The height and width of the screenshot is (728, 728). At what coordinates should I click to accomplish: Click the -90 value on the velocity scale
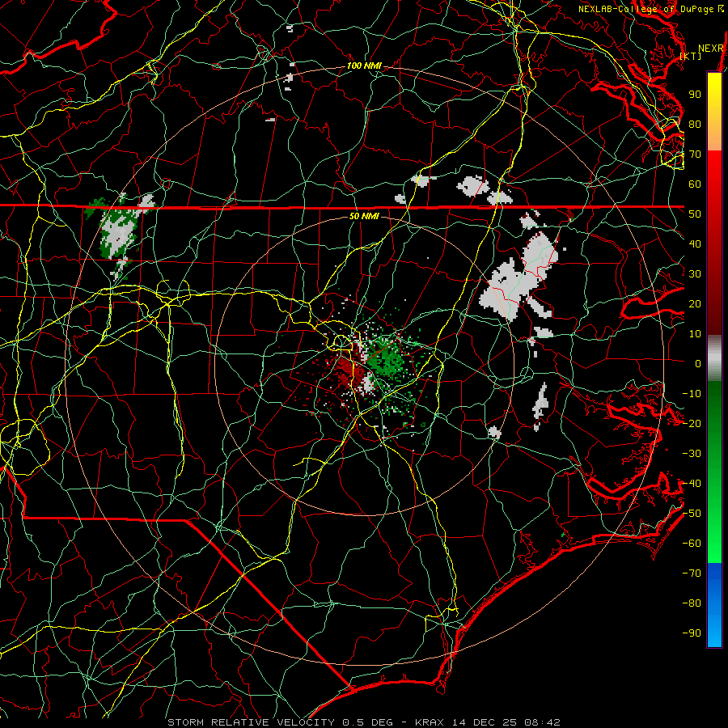(x=692, y=633)
